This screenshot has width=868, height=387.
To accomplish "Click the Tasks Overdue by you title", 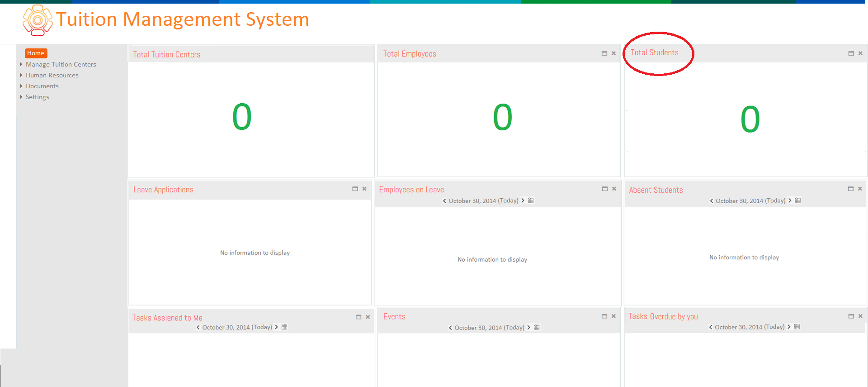I will click(x=663, y=316).
